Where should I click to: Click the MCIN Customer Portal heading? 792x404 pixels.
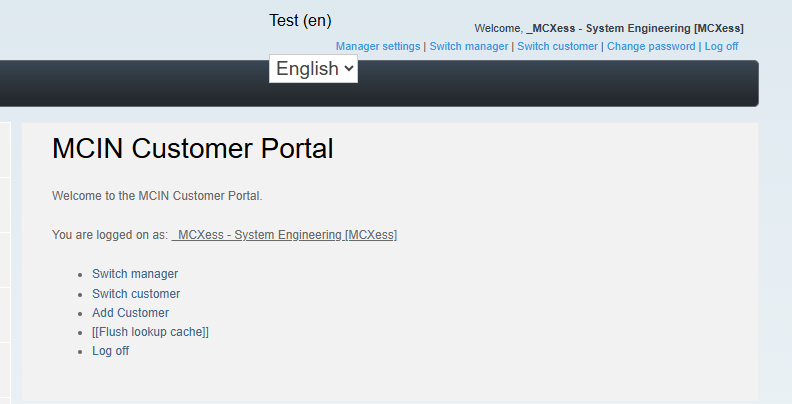192,149
